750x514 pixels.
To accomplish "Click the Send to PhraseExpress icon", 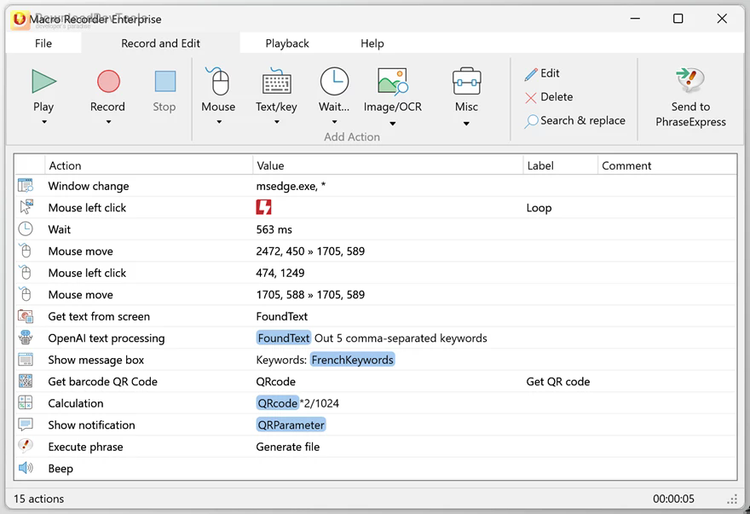I will click(x=690, y=80).
